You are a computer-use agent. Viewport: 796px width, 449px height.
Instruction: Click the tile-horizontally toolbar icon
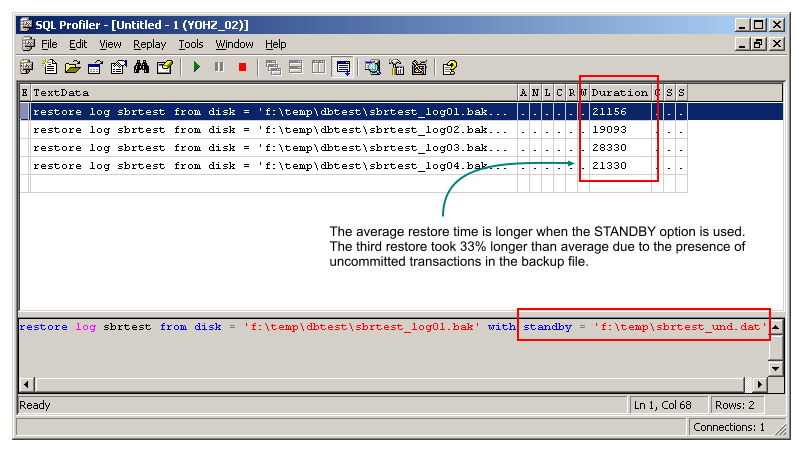295,67
